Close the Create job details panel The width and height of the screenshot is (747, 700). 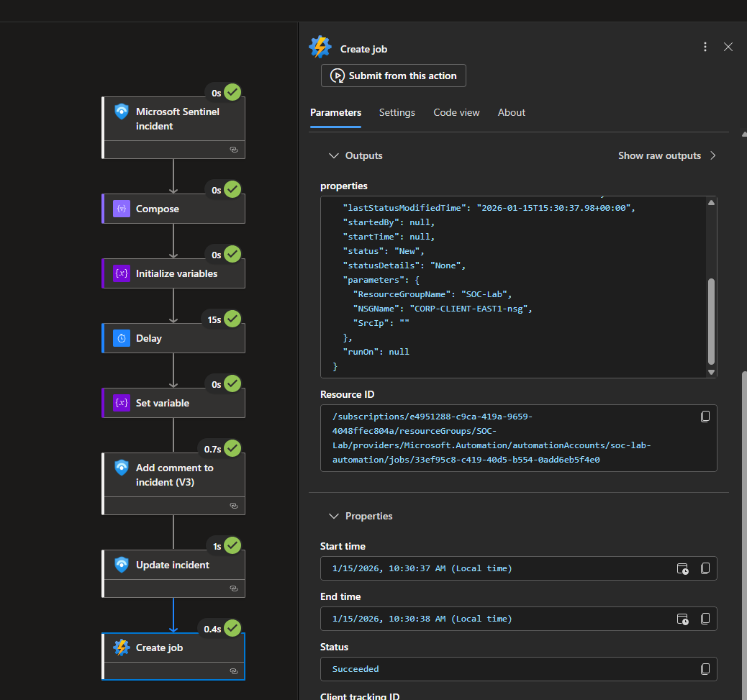click(x=728, y=47)
